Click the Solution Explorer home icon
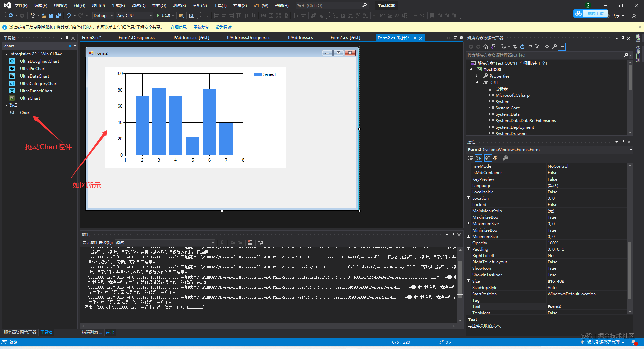Viewport: 644px width, 349px height. click(486, 47)
